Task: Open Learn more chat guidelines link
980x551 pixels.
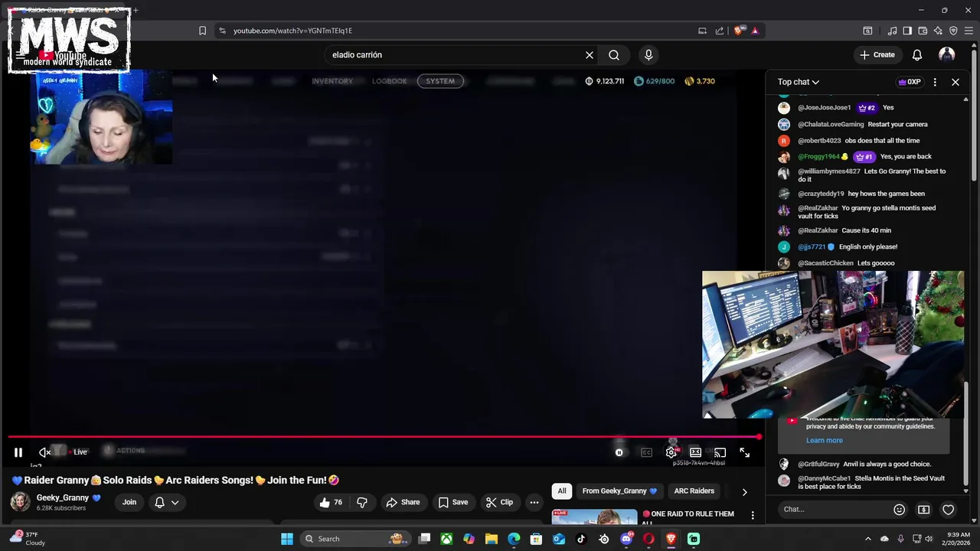Action: point(825,440)
